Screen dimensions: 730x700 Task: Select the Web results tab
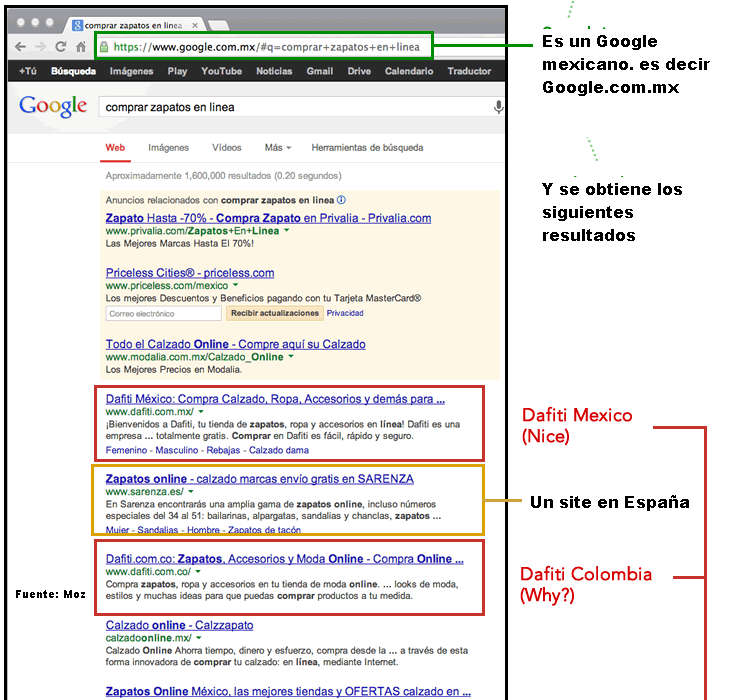tap(115, 148)
